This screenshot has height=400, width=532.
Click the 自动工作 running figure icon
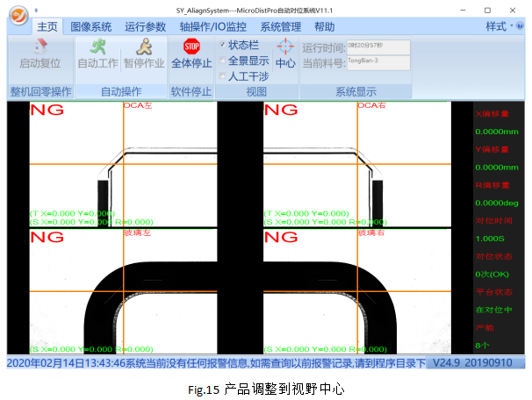coord(97,46)
